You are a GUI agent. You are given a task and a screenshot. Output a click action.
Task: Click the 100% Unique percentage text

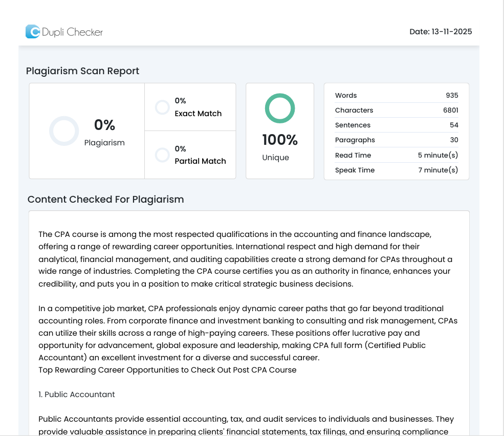[280, 140]
